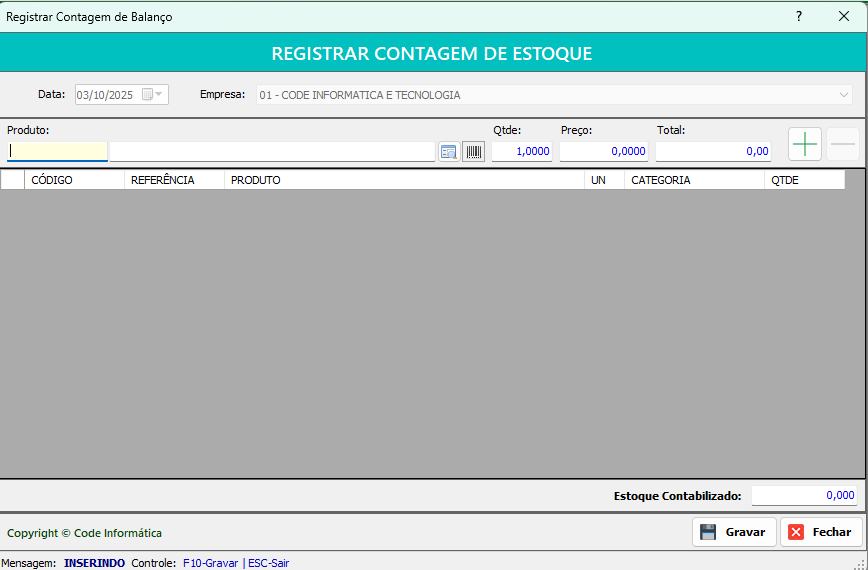Focus the Produto code input field
This screenshot has width=868, height=570.
pyautogui.click(x=57, y=151)
